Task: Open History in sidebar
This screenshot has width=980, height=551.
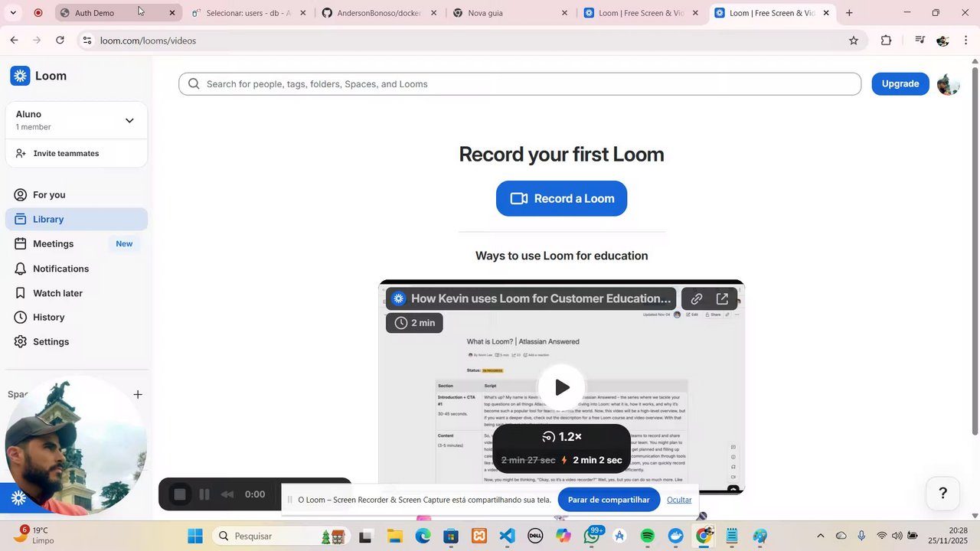Action: click(77, 317)
